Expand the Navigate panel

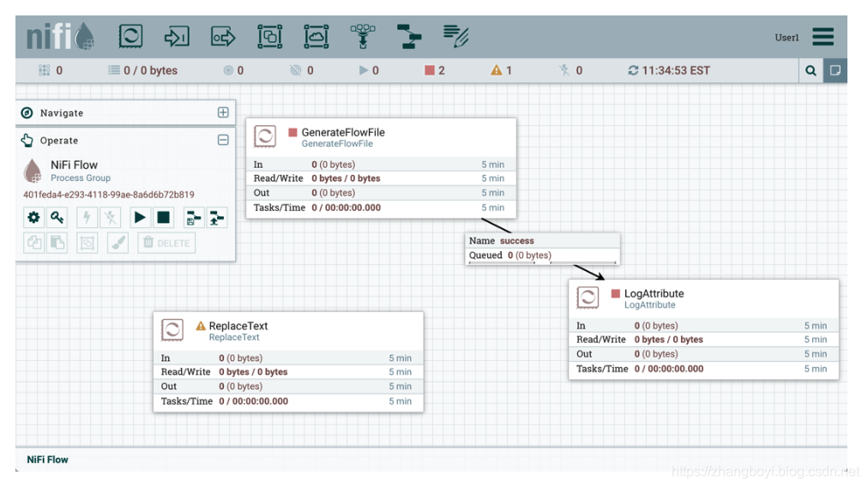point(223,112)
